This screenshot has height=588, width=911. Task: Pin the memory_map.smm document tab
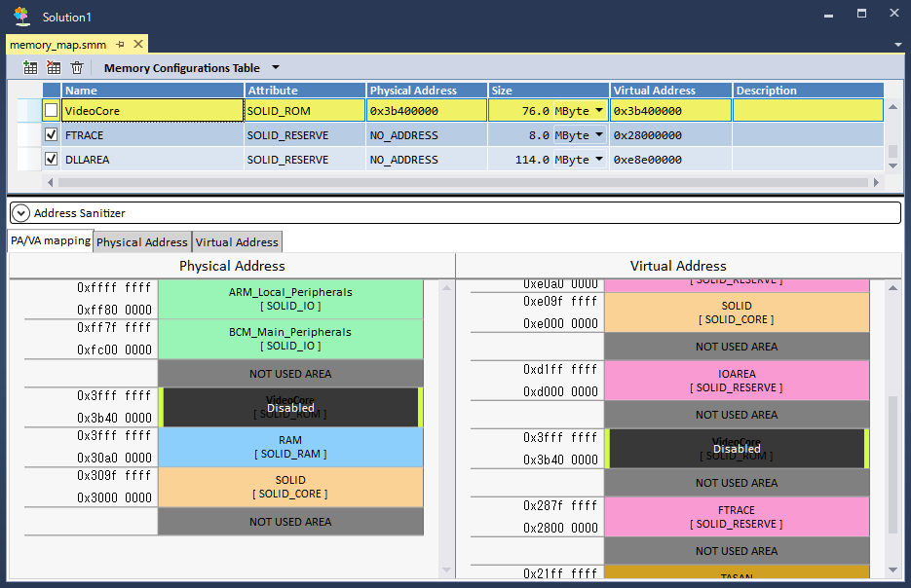tap(121, 45)
